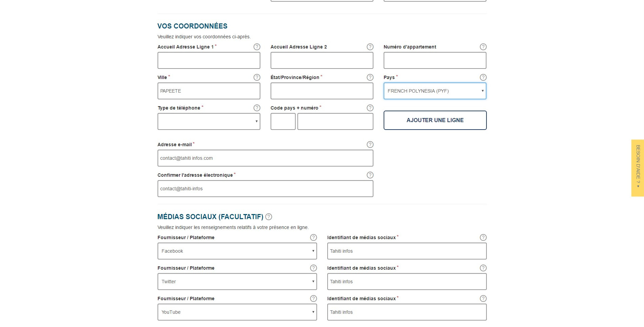Expand the Type de téléphone dropdown
The height and width of the screenshot is (327, 644).
pyautogui.click(x=208, y=121)
